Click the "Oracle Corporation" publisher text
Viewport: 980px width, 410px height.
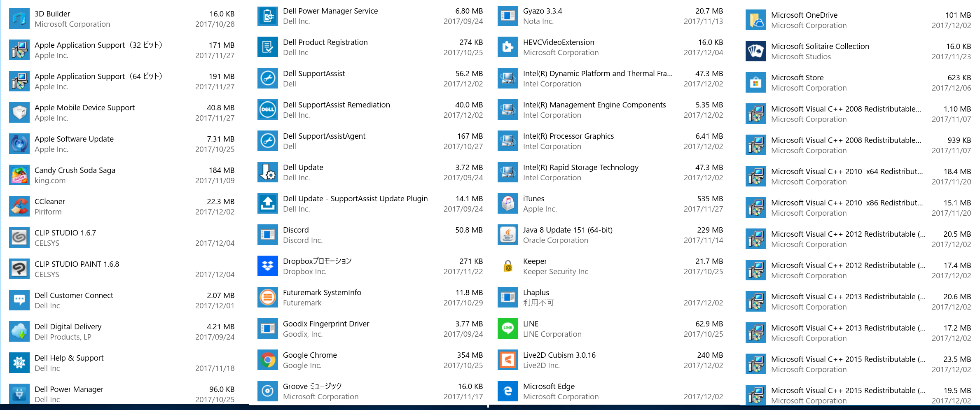(556, 240)
